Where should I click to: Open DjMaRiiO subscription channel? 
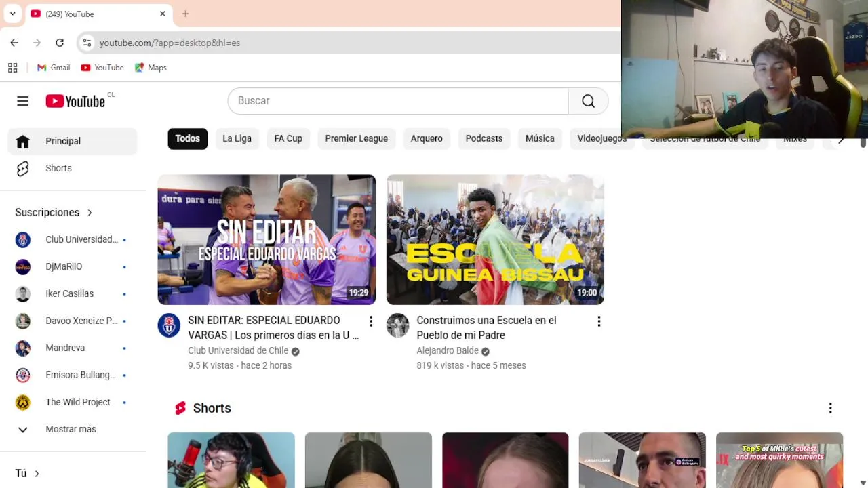[x=73, y=266]
